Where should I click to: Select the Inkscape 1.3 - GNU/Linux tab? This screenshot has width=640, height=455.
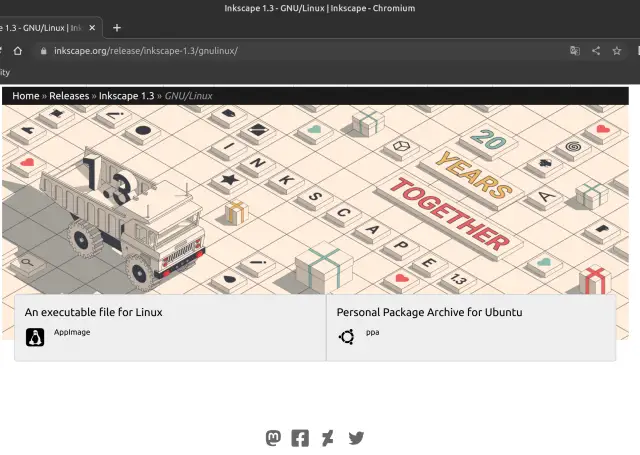[x=49, y=28]
